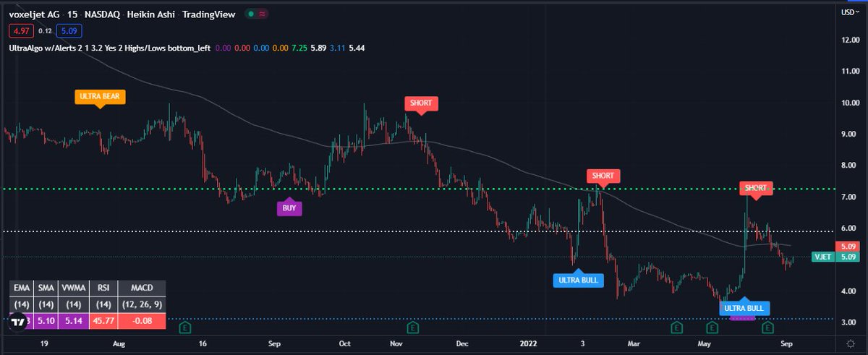Click the RSI table header
The image size is (868, 355).
(x=104, y=288)
